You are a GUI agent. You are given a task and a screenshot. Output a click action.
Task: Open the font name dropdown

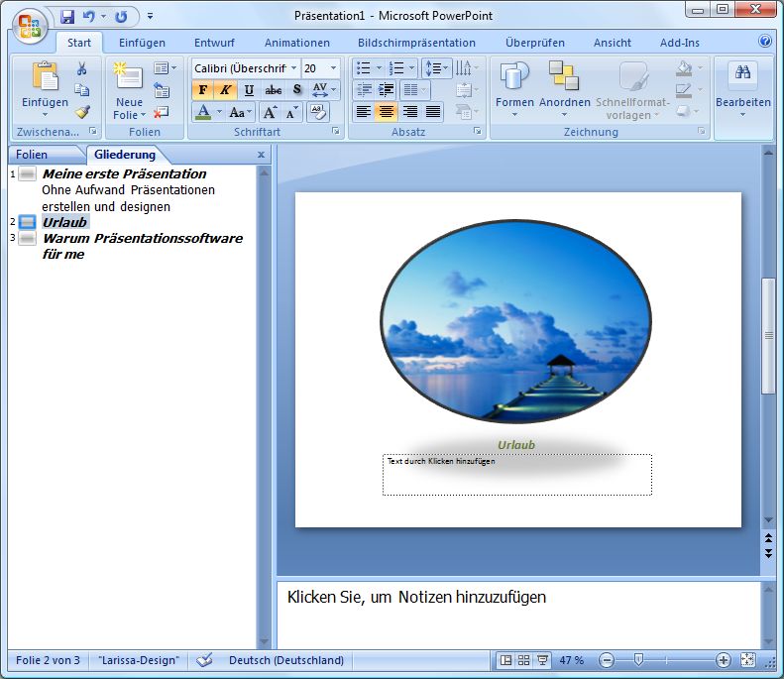(294, 68)
